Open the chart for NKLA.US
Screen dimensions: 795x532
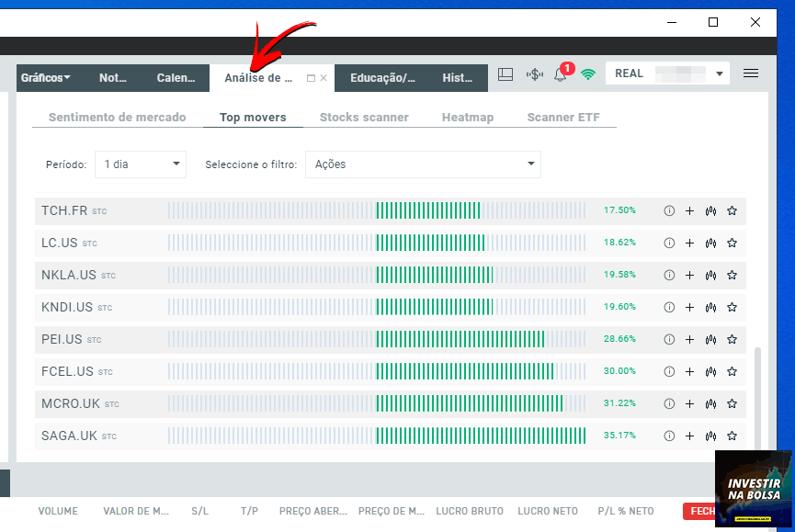coord(710,275)
